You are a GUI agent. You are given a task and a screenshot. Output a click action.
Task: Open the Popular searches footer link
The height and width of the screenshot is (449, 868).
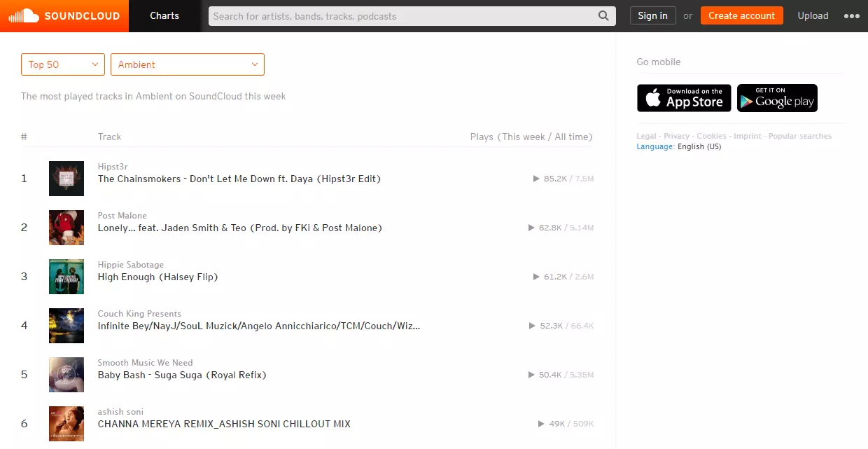coord(800,136)
